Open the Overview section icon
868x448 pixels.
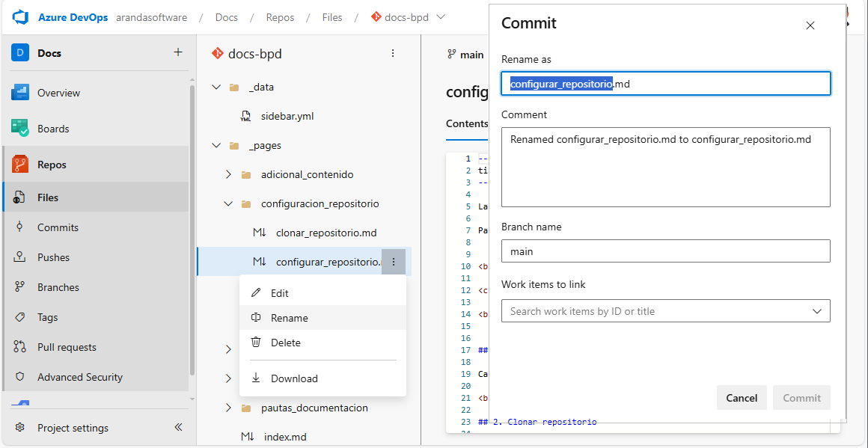(20, 93)
